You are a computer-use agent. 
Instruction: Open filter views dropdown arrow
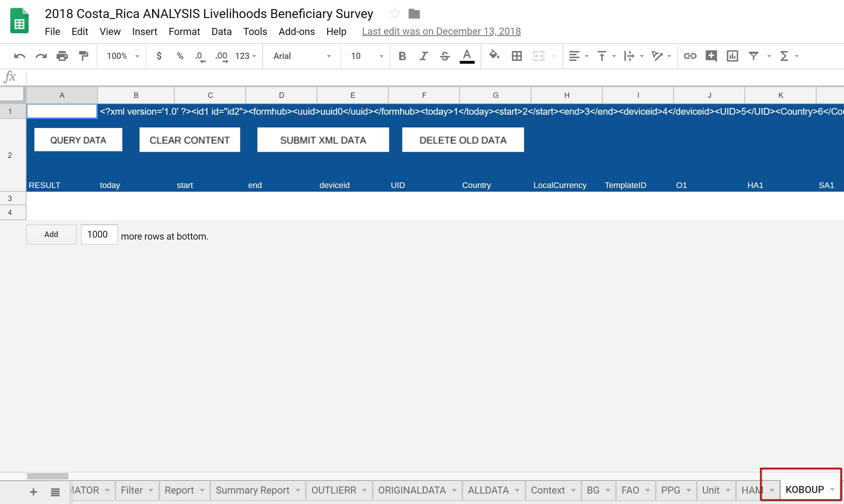pyautogui.click(x=769, y=56)
